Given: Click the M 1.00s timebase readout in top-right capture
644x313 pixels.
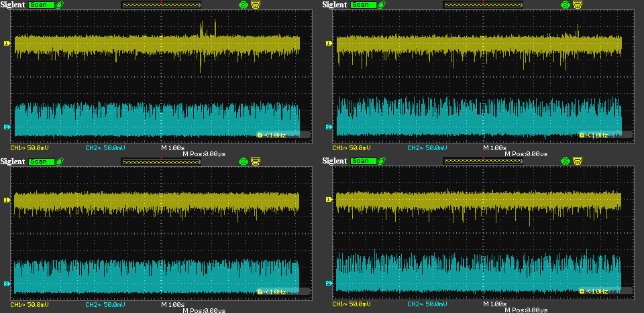Looking at the screenshot, I should (x=496, y=147).
